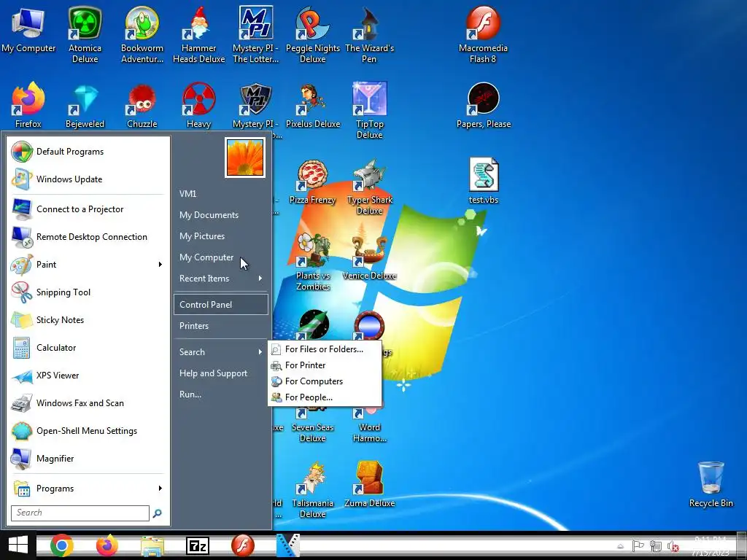Launch Remote Desktop Connection
This screenshot has height=560, width=747.
[88, 237]
